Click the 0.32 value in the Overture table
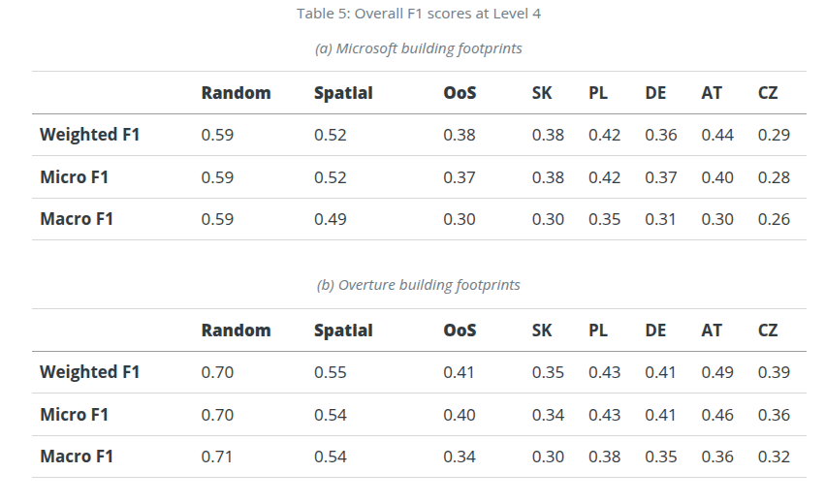The height and width of the screenshot is (504, 825). click(774, 457)
